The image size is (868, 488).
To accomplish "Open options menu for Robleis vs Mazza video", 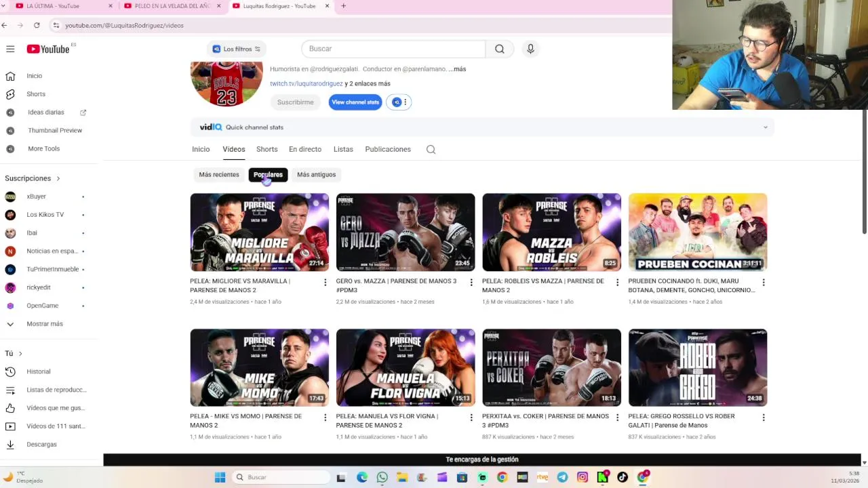I will tap(617, 283).
